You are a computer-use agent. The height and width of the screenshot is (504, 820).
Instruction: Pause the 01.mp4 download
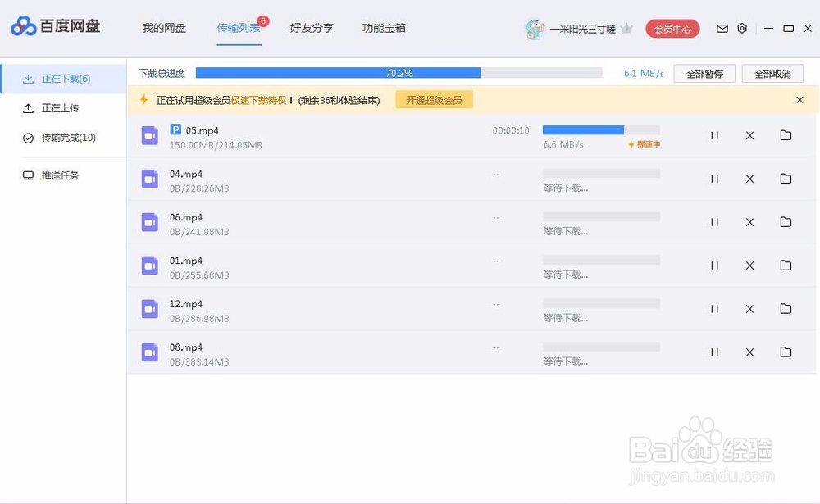714,266
